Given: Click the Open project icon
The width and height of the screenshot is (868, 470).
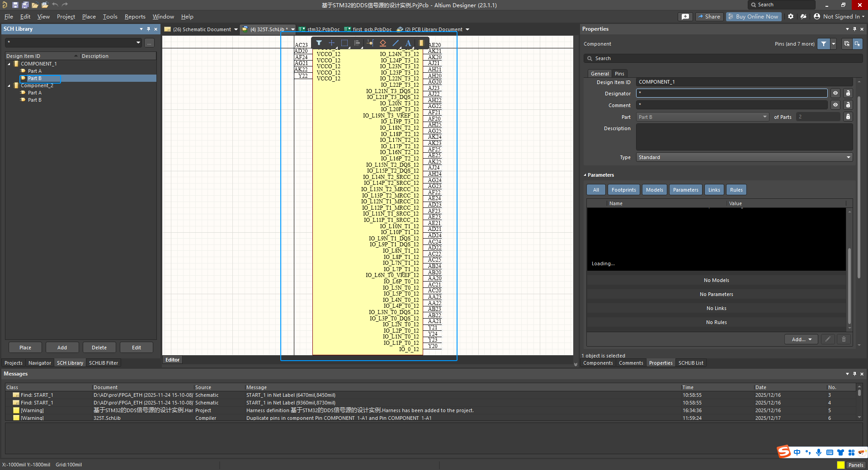Looking at the screenshot, I should pyautogui.click(x=45, y=5).
